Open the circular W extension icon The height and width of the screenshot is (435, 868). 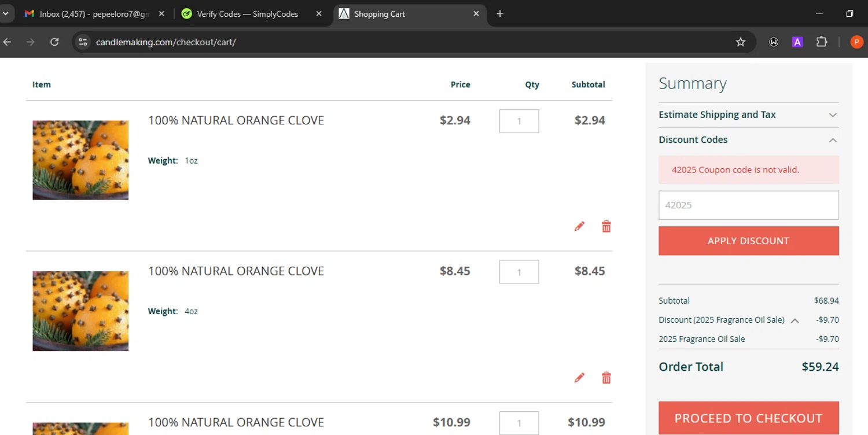[774, 42]
